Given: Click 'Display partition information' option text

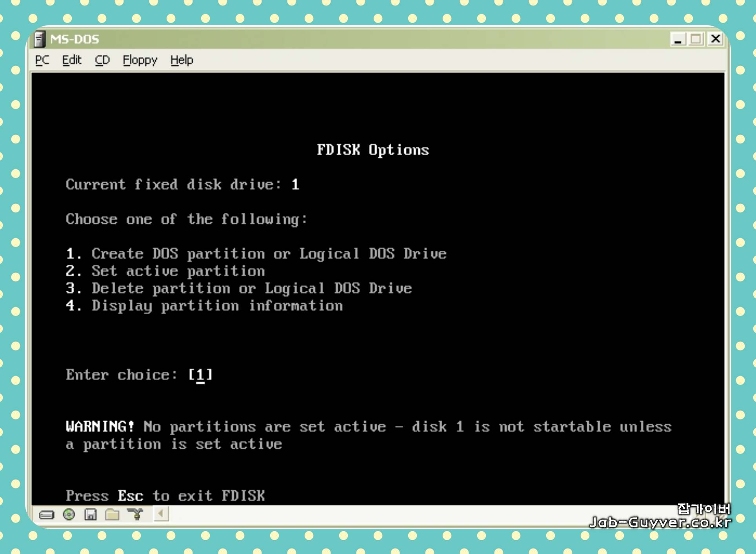Looking at the screenshot, I should pyautogui.click(x=217, y=306).
